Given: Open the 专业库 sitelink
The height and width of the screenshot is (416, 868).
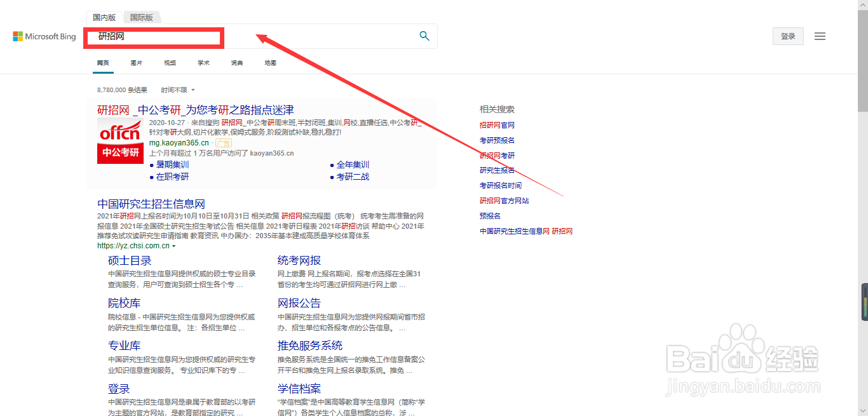Looking at the screenshot, I should [x=125, y=346].
